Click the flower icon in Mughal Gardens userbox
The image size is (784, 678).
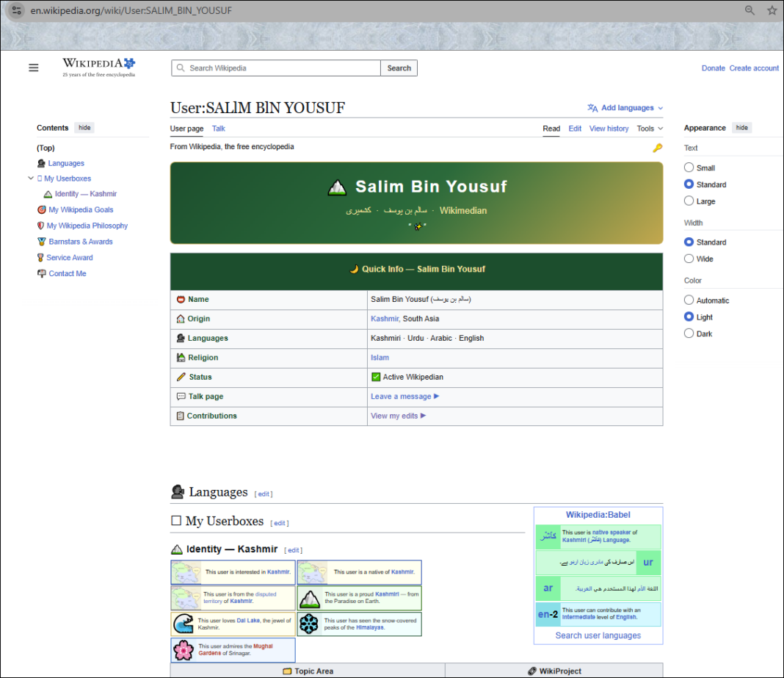pyautogui.click(x=184, y=650)
